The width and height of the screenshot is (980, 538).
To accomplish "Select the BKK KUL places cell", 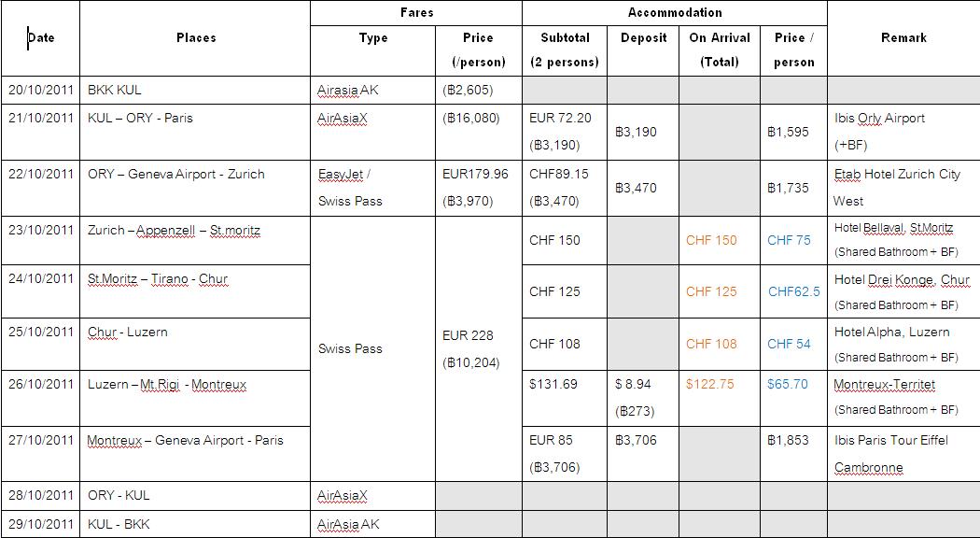I will coord(196,90).
